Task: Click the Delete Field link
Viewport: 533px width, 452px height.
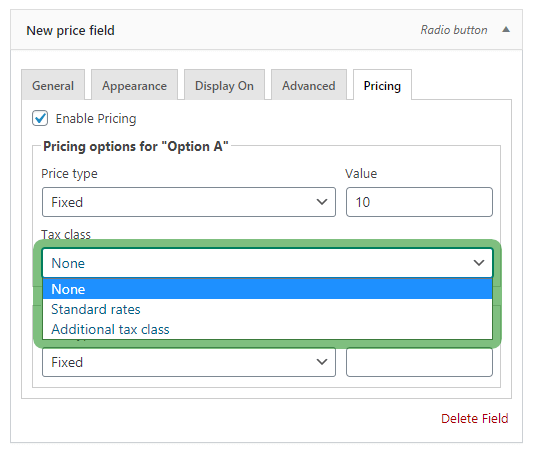Action: (475, 418)
